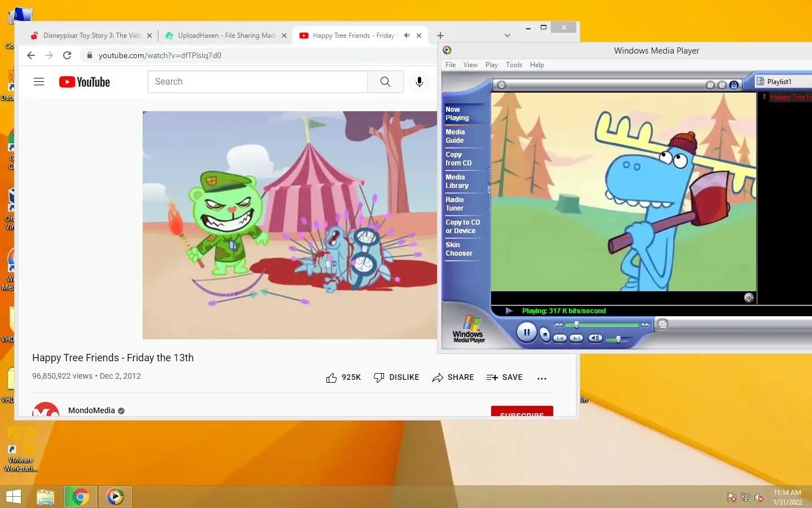Open the MondoMedia channel link
Viewport: 812px width, 508px height.
click(x=91, y=410)
